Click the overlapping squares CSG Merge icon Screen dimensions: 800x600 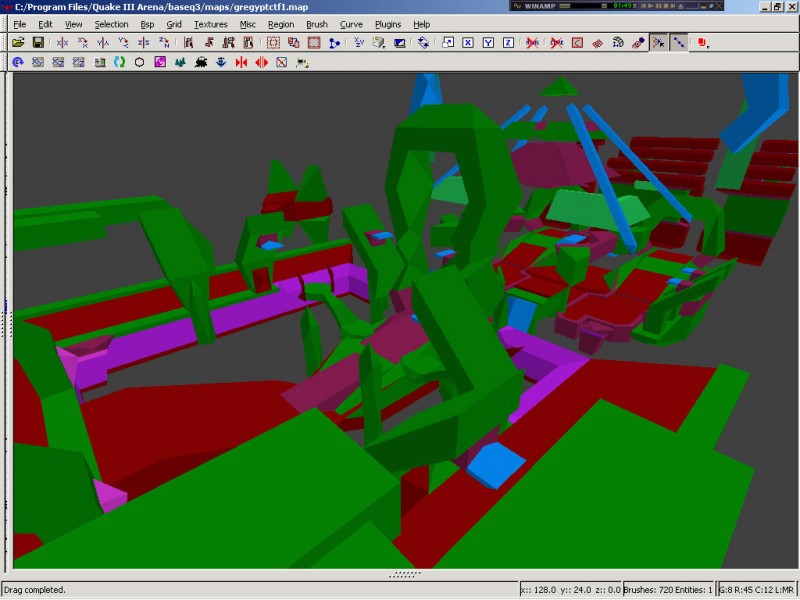pos(294,43)
